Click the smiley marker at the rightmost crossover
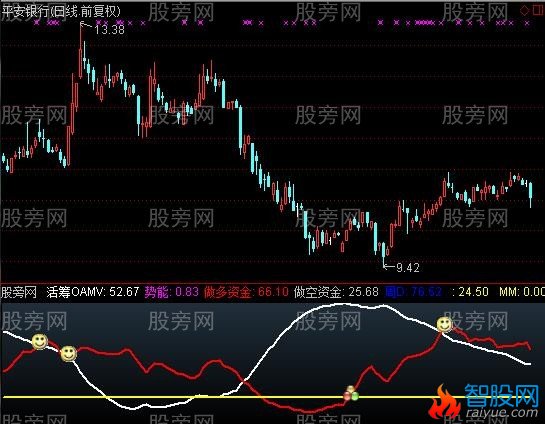Image resolution: width=545 pixels, height=424 pixels. (445, 324)
